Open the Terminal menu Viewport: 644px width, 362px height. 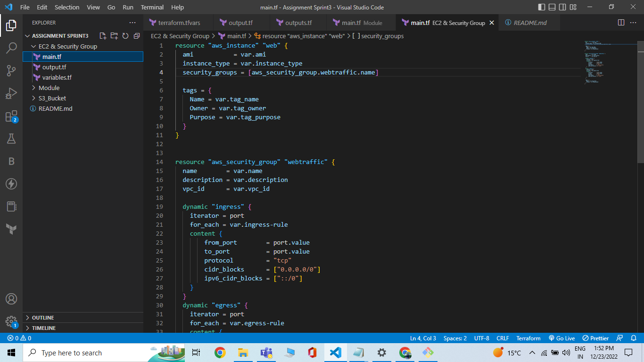point(152,7)
